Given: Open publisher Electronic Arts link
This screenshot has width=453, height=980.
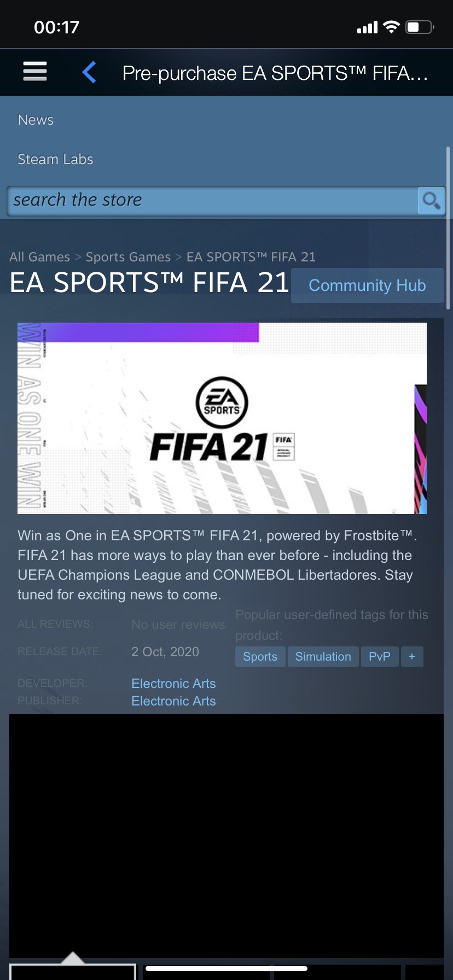Looking at the screenshot, I should click(173, 701).
